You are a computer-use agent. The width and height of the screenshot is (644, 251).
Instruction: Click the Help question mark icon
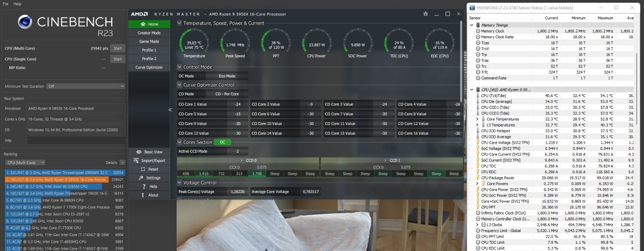pos(144,187)
